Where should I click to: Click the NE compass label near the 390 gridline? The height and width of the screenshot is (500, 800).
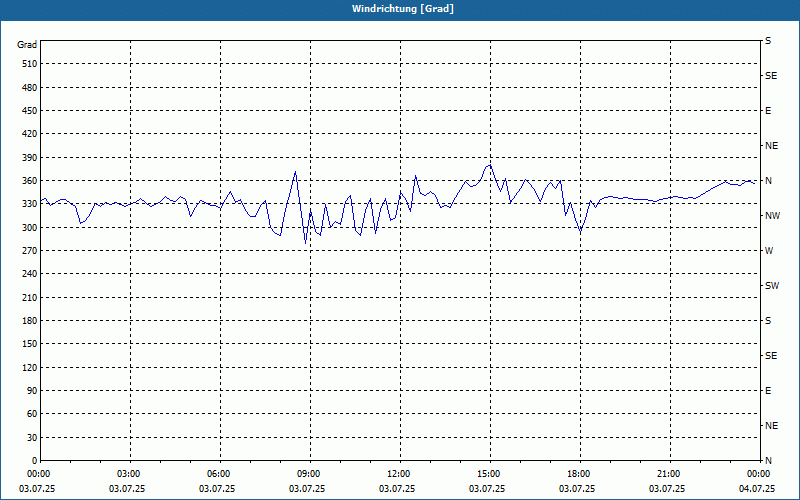[771, 146]
